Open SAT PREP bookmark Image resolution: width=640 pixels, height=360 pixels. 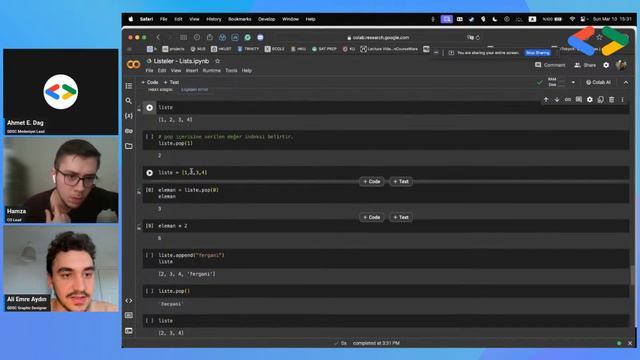tap(324, 49)
